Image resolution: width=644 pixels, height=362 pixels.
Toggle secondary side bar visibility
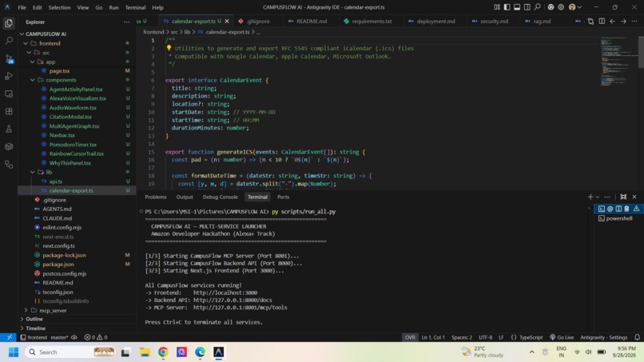point(527,7)
